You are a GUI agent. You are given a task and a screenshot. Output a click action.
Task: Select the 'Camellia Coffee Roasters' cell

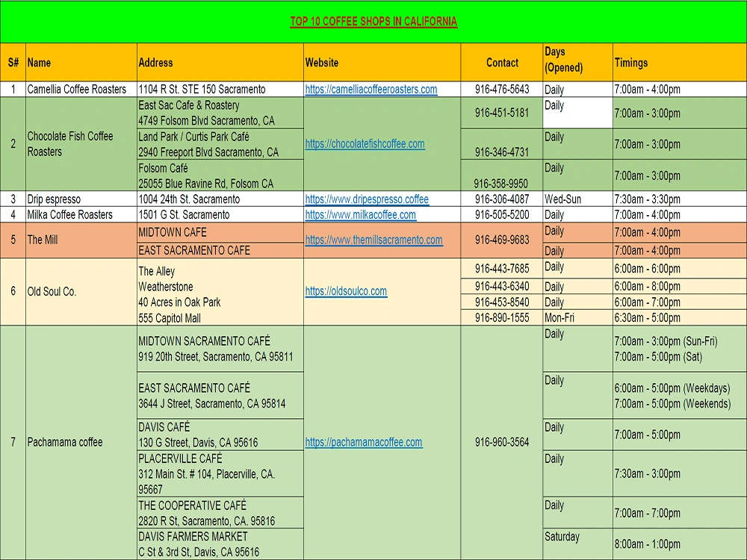(81, 89)
